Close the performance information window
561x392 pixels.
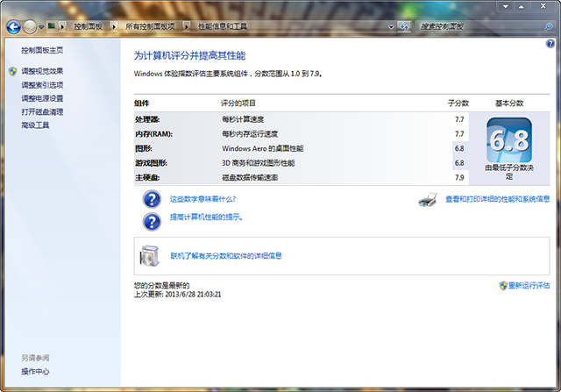(543, 6)
